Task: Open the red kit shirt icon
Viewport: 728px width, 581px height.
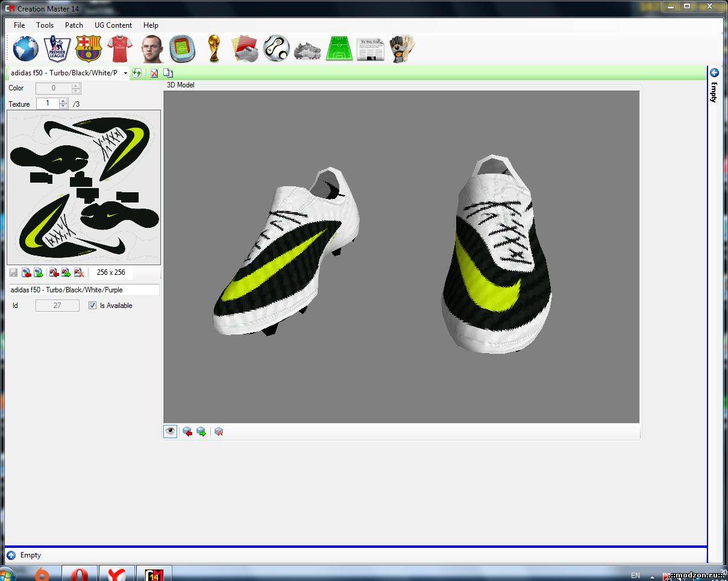Action: point(119,49)
